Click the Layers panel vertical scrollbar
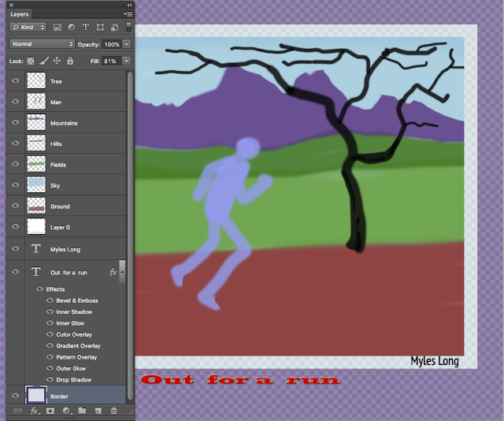The image size is (504, 421). pyautogui.click(x=130, y=235)
